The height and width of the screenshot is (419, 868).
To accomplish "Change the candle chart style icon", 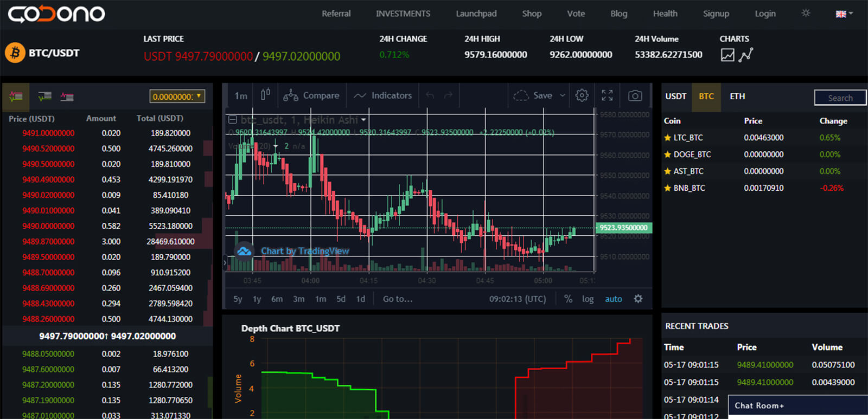I will click(x=265, y=95).
